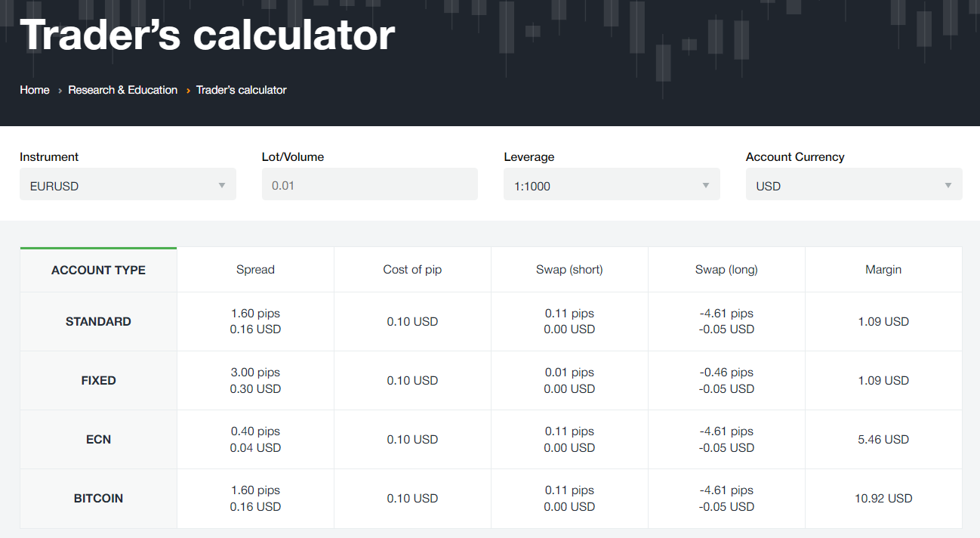Open the Instrument dropdown showing EURUSD
Viewport: 980px width, 538px height.
click(127, 185)
